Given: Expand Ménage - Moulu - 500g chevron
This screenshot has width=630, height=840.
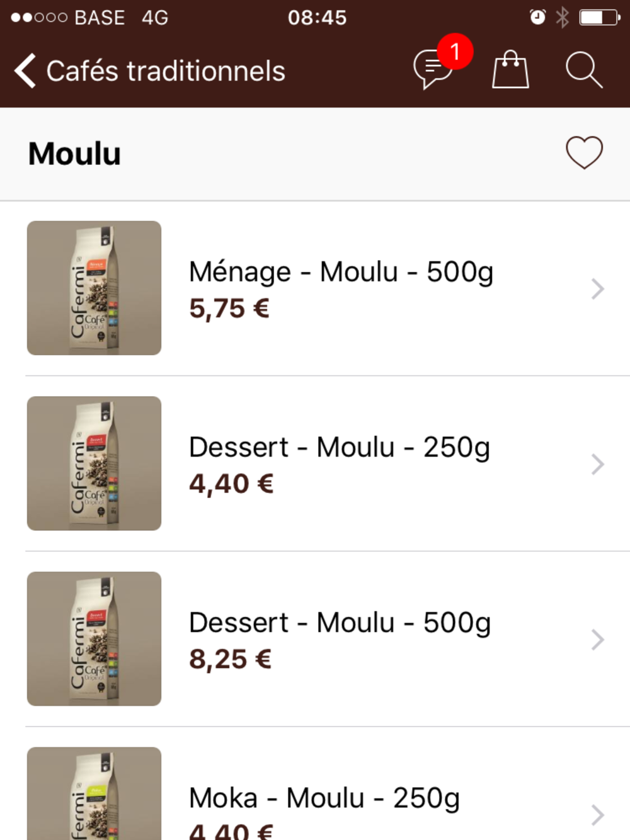Looking at the screenshot, I should tap(597, 289).
